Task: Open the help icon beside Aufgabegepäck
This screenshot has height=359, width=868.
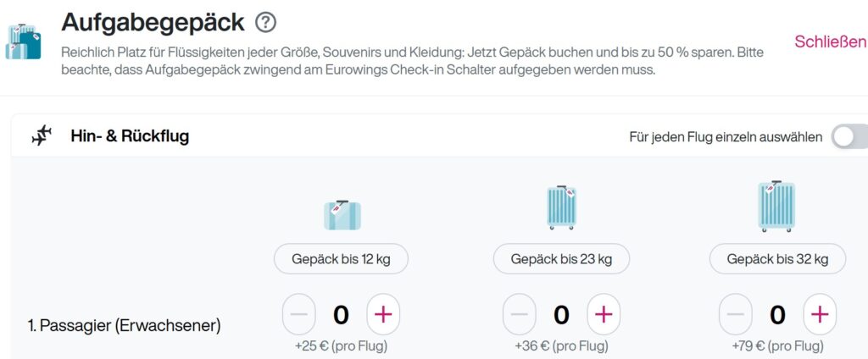Action: [x=265, y=23]
